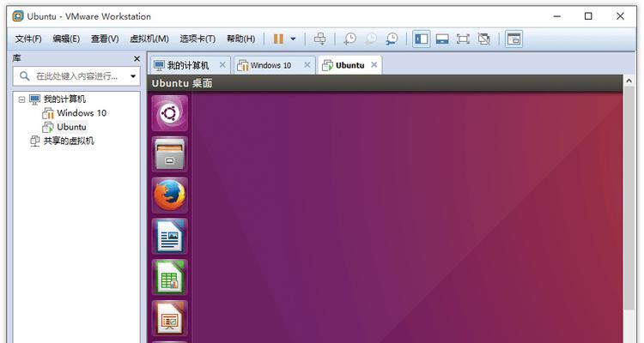Launch LibreOffice Writer from the launcher
644x343 pixels.
click(x=170, y=237)
